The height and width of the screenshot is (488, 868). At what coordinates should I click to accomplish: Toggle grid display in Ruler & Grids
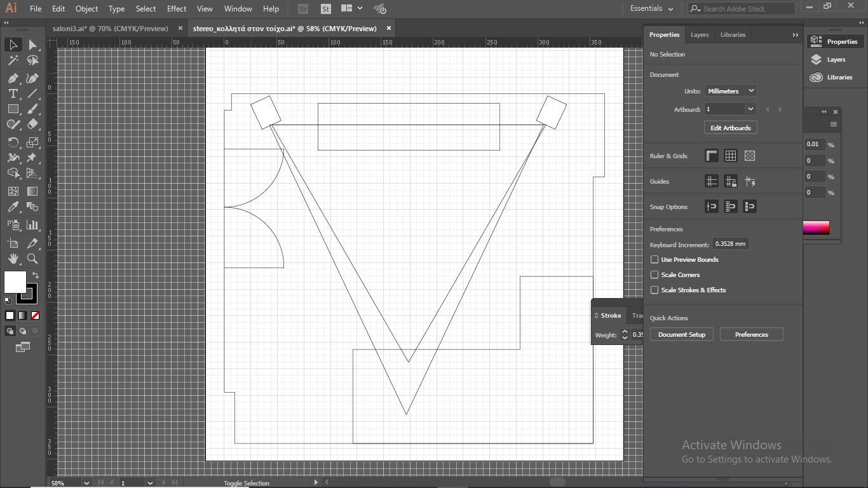pyautogui.click(x=731, y=156)
